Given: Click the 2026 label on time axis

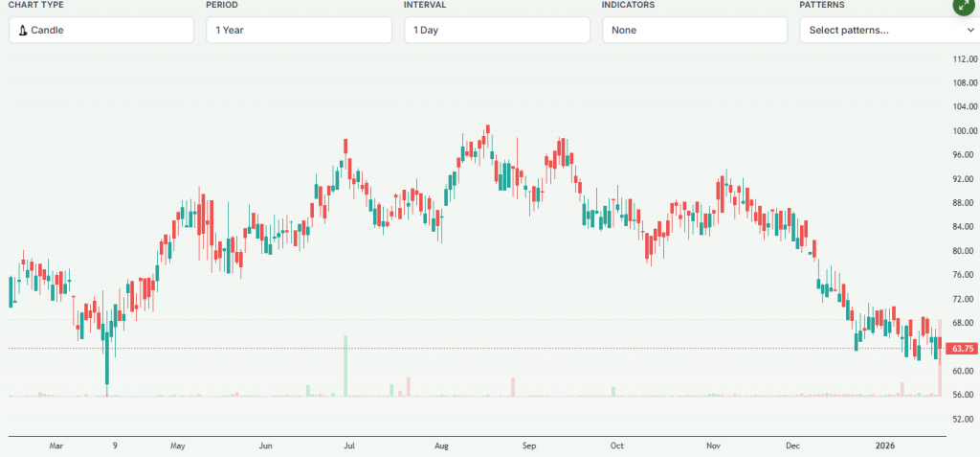Looking at the screenshot, I should click(x=885, y=446).
